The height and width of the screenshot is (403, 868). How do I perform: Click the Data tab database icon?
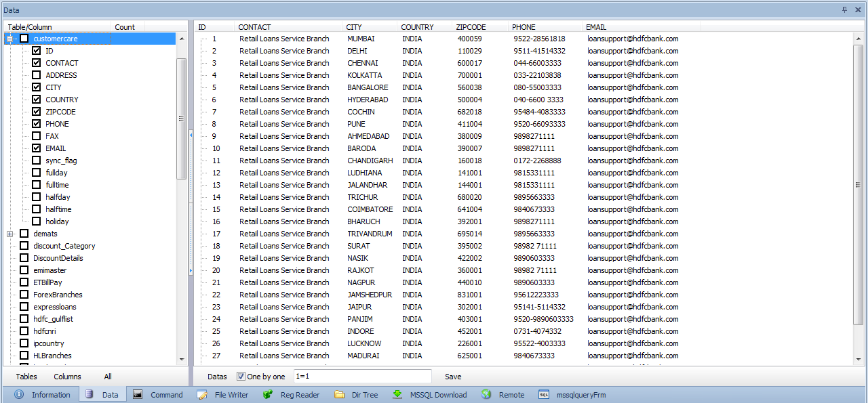click(90, 395)
